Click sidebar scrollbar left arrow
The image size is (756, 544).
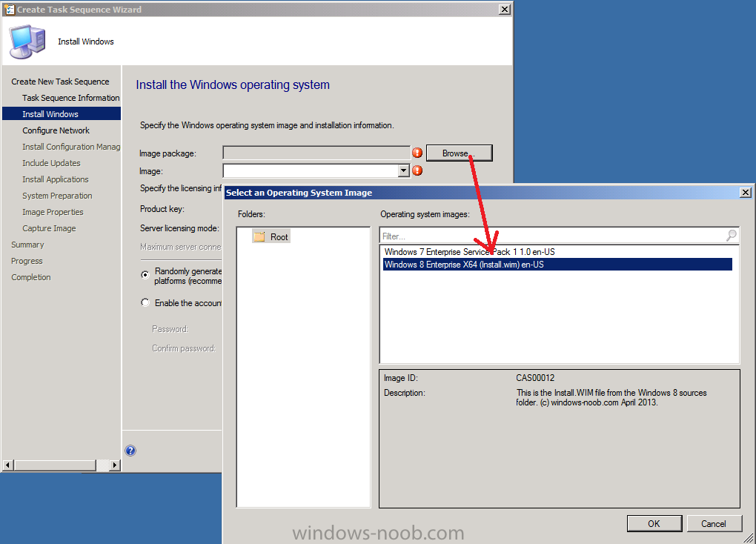pos(7,465)
